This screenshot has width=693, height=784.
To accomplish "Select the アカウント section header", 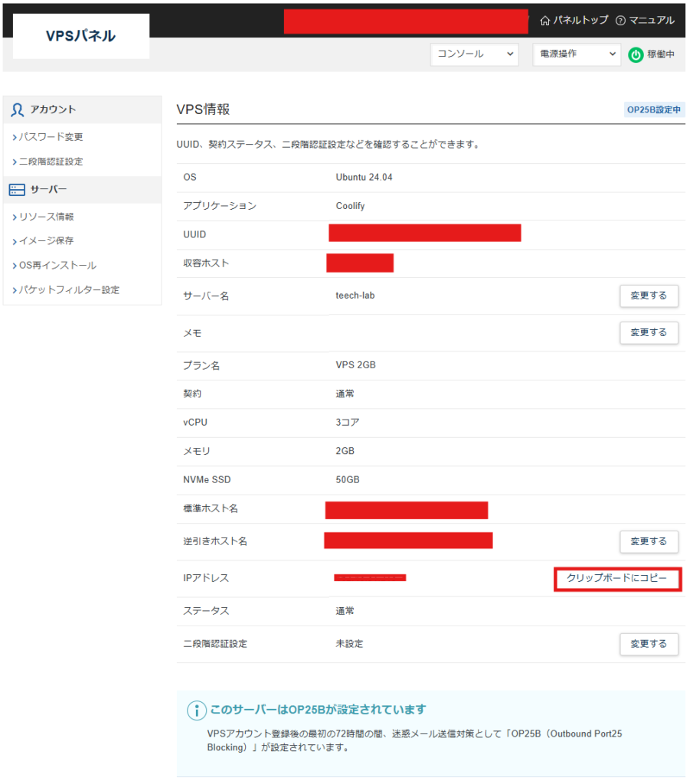I will [x=83, y=110].
